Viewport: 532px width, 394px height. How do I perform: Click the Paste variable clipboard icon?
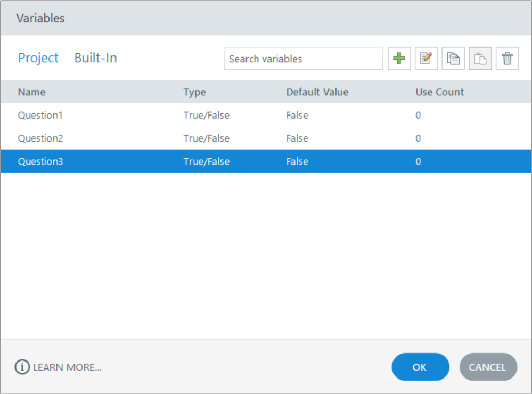pyautogui.click(x=480, y=59)
